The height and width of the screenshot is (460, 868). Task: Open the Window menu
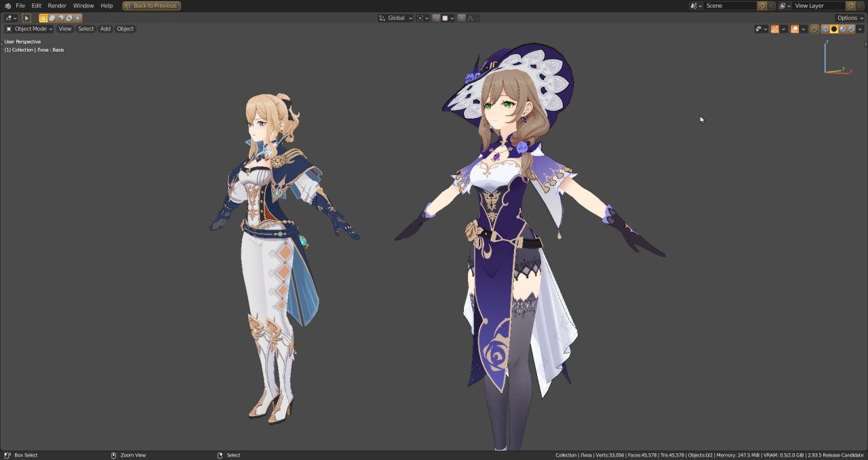pyautogui.click(x=83, y=5)
